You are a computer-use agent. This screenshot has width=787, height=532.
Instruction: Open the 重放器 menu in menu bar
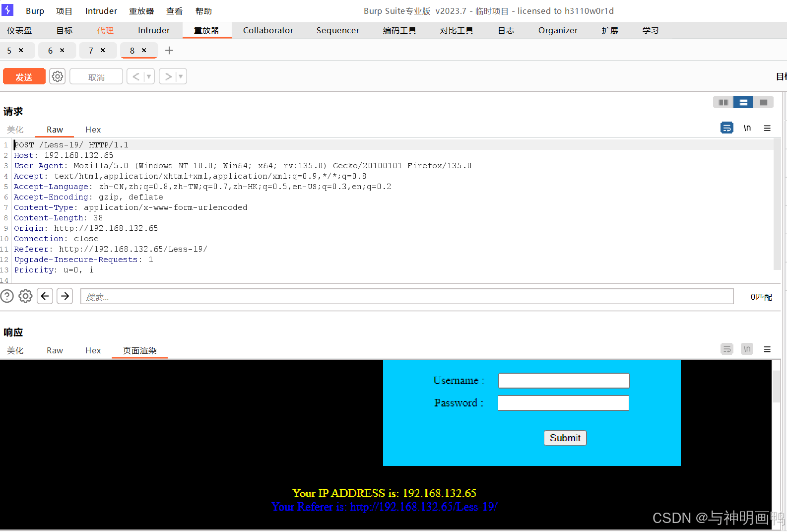coord(141,11)
